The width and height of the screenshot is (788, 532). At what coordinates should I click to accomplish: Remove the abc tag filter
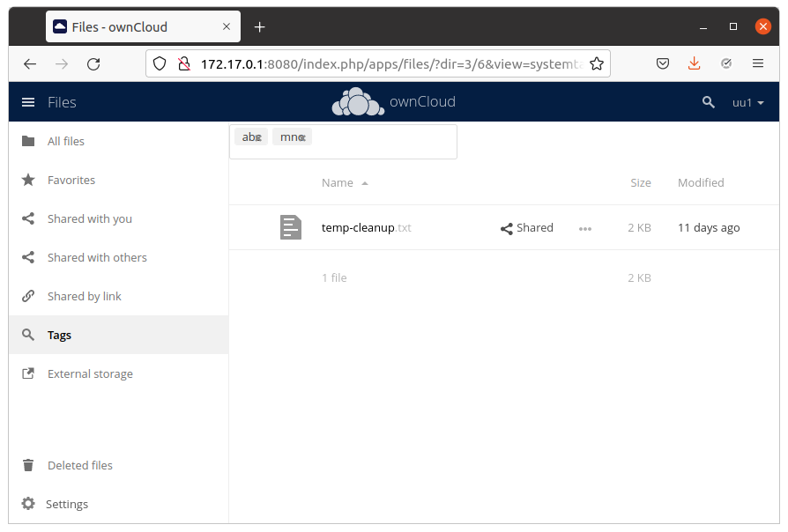[261, 137]
